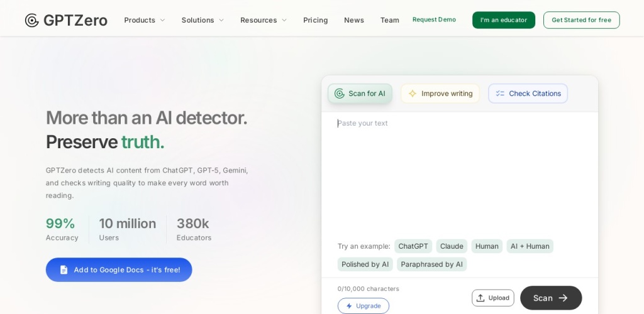Open the Pricing page
Screen dimensions: 644x314
[x=315, y=20]
